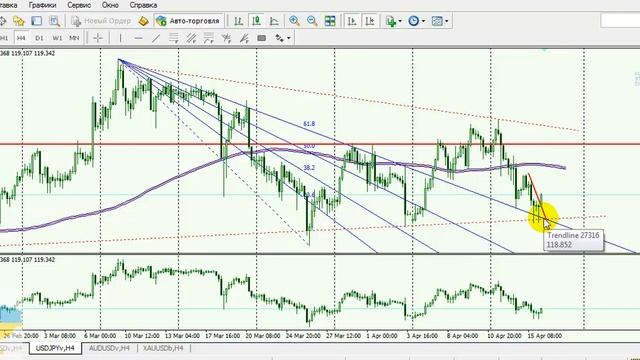Click the 10 Mar 12:00 time label
This screenshot has height=360, width=640.
coord(142,336)
